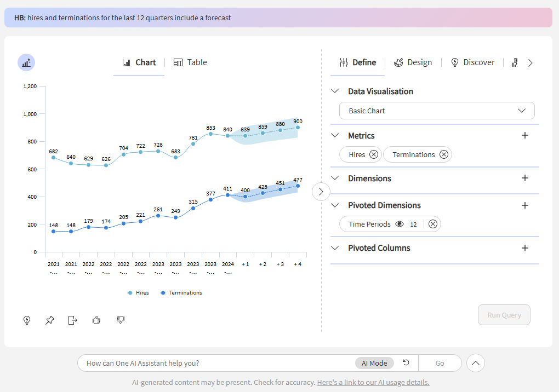Collapse the Pivoted Dimensions section
Image resolution: width=559 pixels, height=392 pixels.
pos(335,205)
